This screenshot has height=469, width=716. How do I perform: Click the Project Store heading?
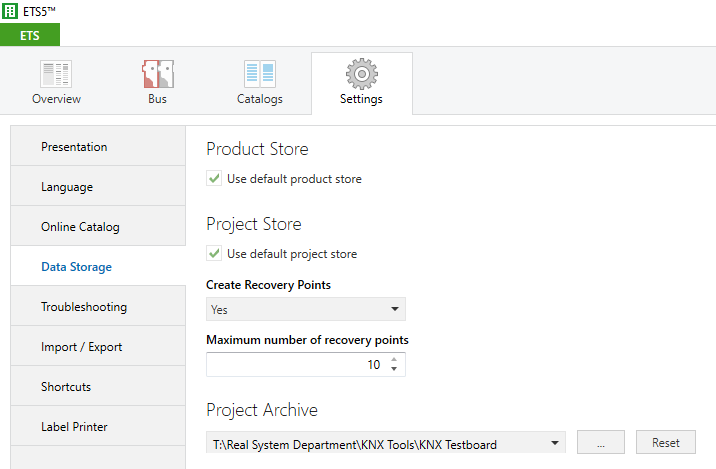click(x=254, y=224)
